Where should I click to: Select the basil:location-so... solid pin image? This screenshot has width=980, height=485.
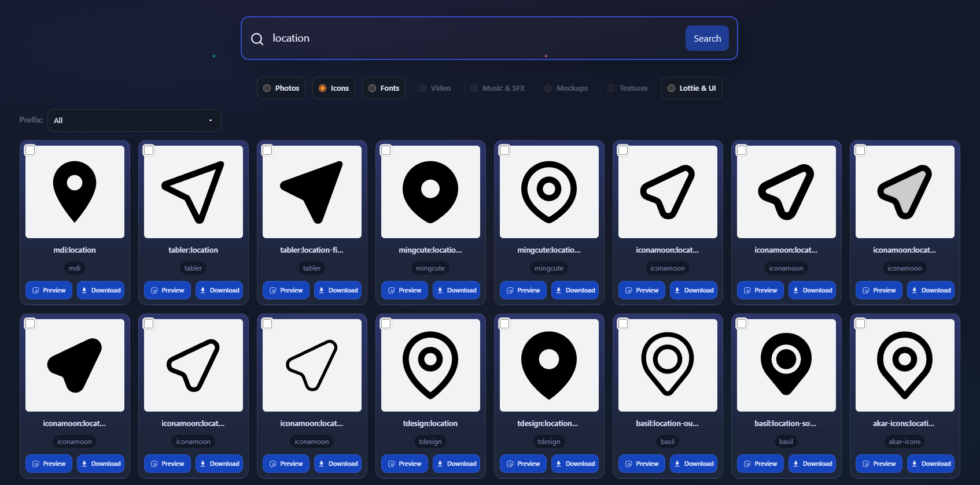pos(786,365)
